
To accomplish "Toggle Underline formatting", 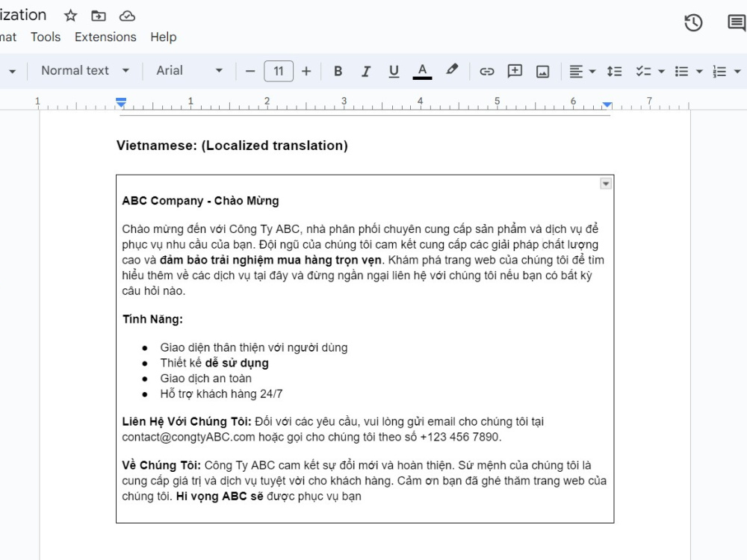I will tap(394, 71).
